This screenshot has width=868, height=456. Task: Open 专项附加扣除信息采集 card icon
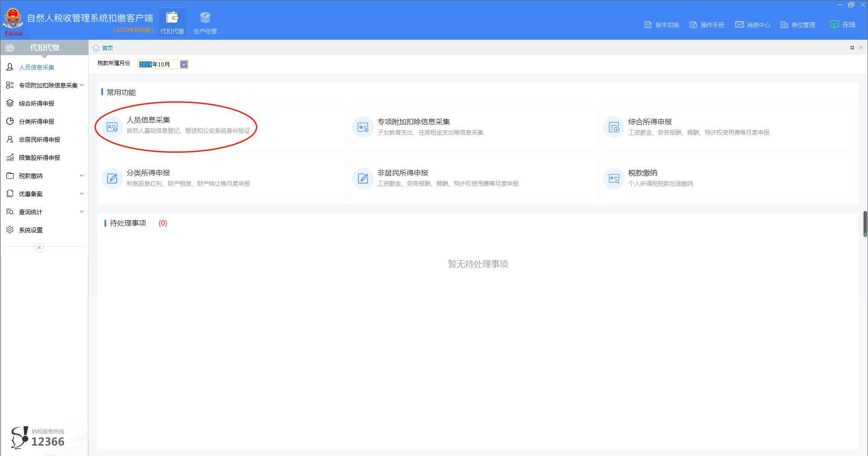point(363,127)
